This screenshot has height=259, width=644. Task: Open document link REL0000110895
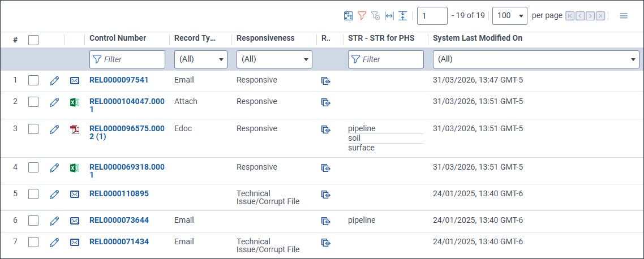(119, 193)
